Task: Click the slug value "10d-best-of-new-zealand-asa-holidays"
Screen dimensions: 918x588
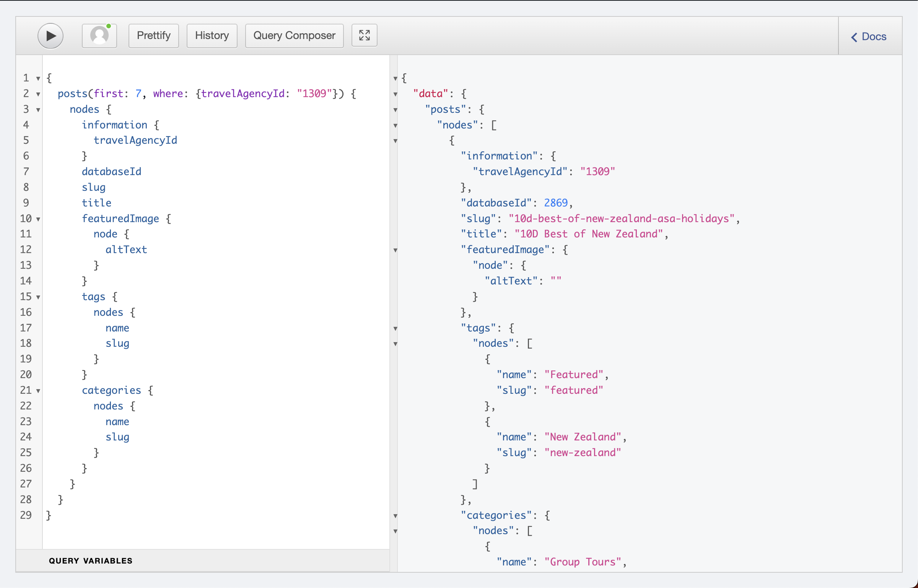Action: coord(622,219)
